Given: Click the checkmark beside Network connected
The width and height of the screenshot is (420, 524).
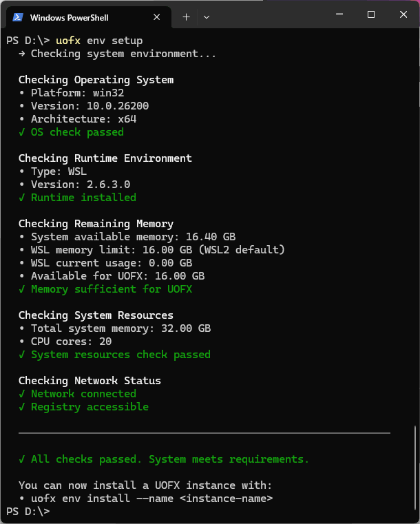Looking at the screenshot, I should pos(22,394).
